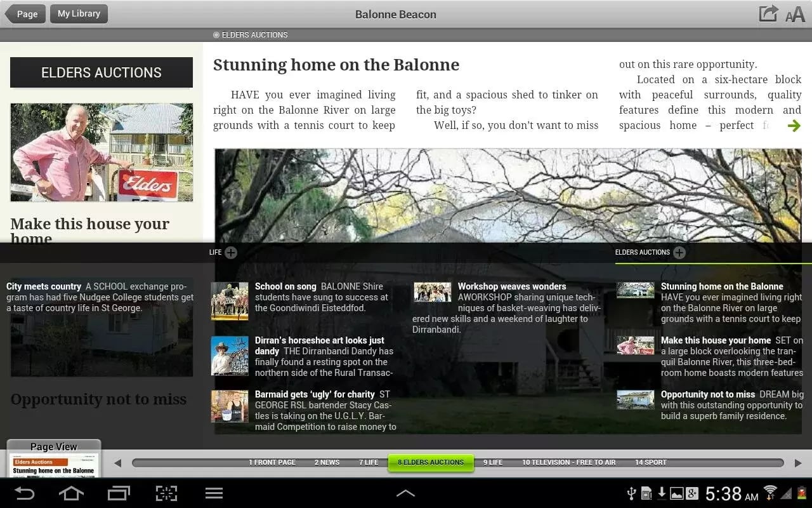
Task: Tap the Android home button
Action: [x=71, y=493]
